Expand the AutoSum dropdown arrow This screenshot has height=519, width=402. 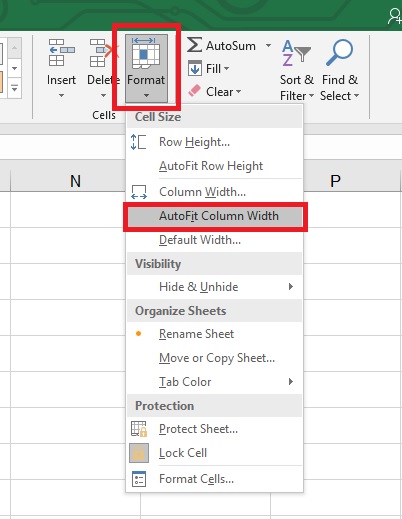tap(268, 45)
